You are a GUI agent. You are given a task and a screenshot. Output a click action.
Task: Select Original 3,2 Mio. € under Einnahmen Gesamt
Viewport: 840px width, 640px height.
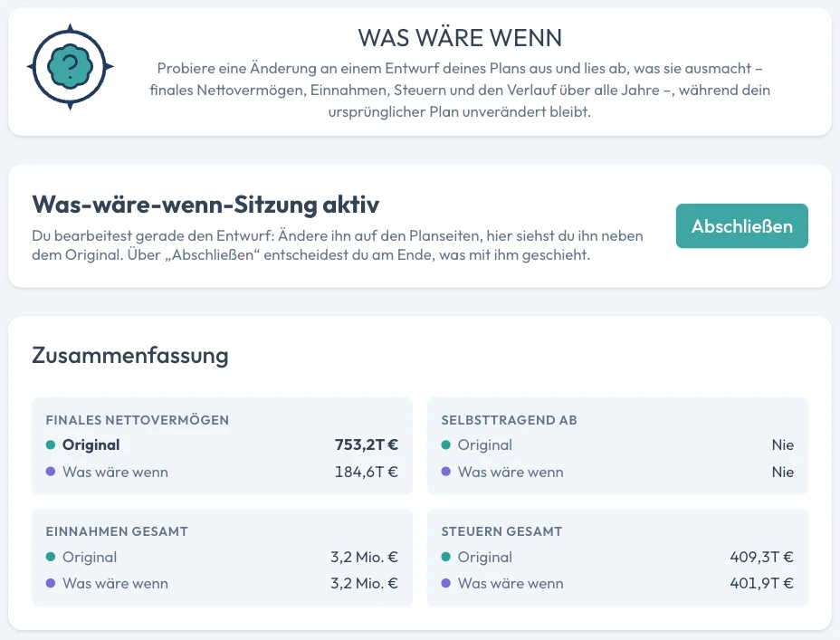tap(364, 557)
